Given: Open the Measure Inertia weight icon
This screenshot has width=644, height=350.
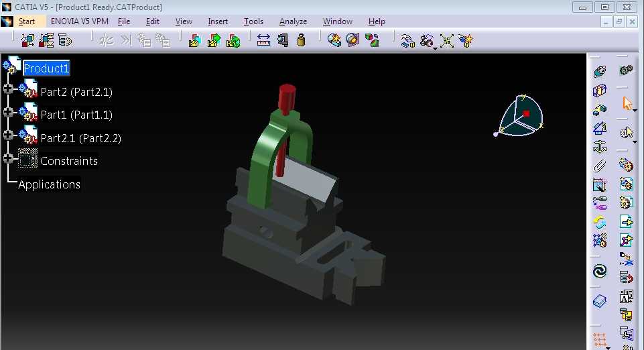Looking at the screenshot, I should click(x=301, y=40).
